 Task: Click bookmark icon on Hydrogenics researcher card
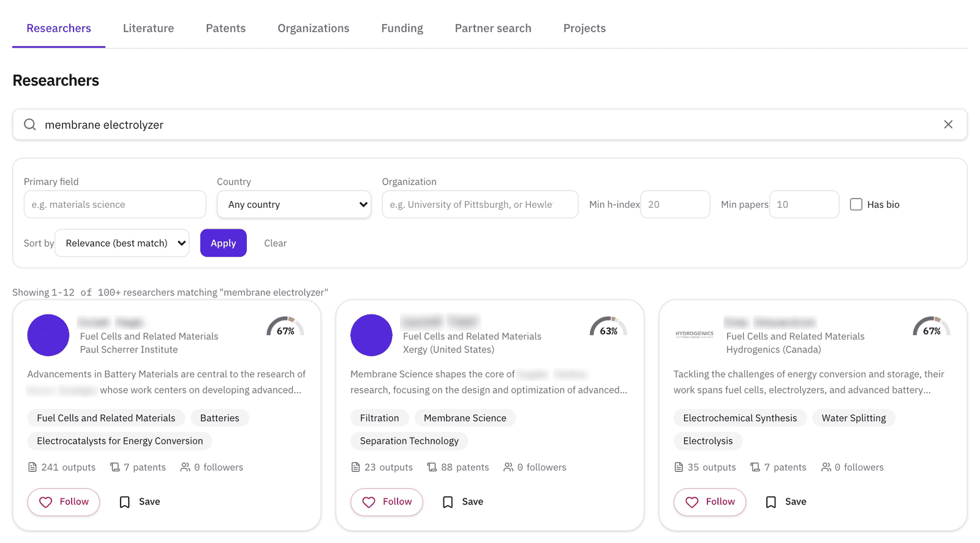tap(771, 502)
